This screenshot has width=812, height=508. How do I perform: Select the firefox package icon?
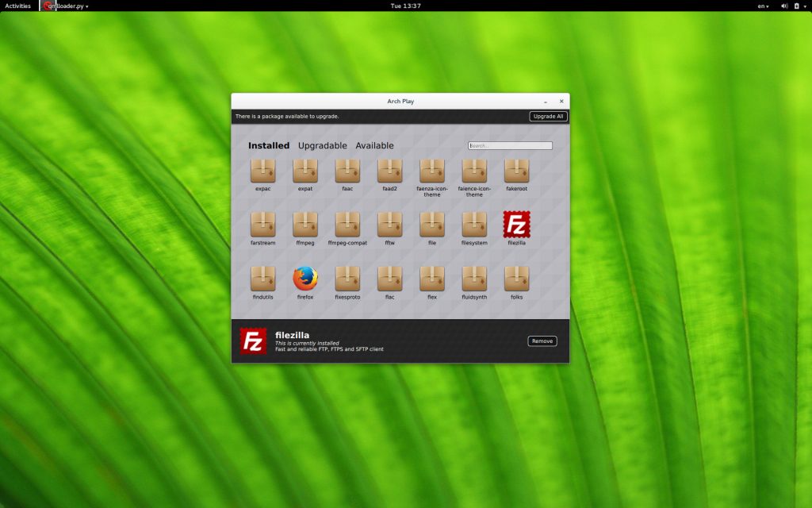[x=305, y=279]
